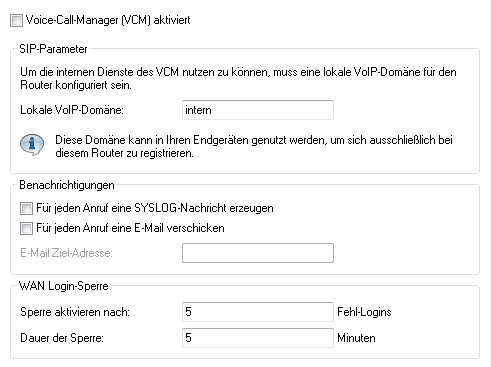Click the 'Lokale VoIP-Domäne:' label
491x367 pixels.
[72, 110]
